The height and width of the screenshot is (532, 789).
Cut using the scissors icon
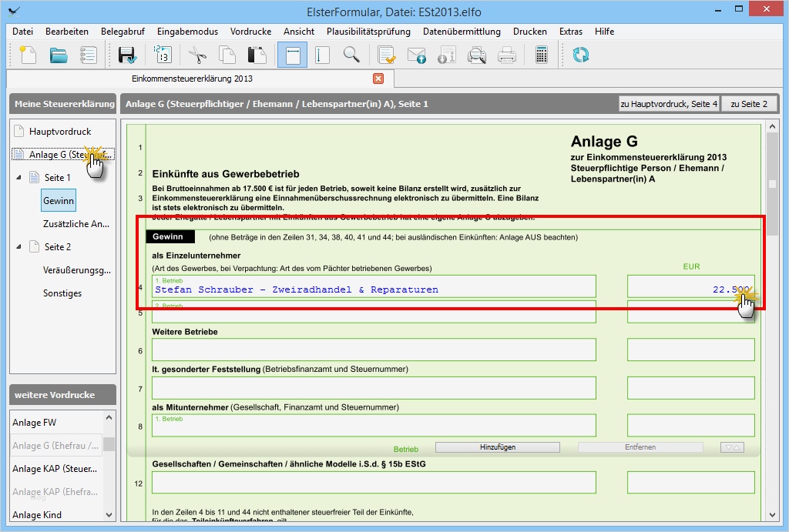(x=198, y=55)
